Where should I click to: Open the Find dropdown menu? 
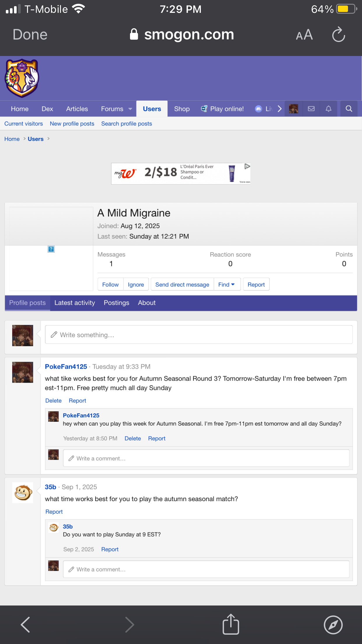pos(227,284)
